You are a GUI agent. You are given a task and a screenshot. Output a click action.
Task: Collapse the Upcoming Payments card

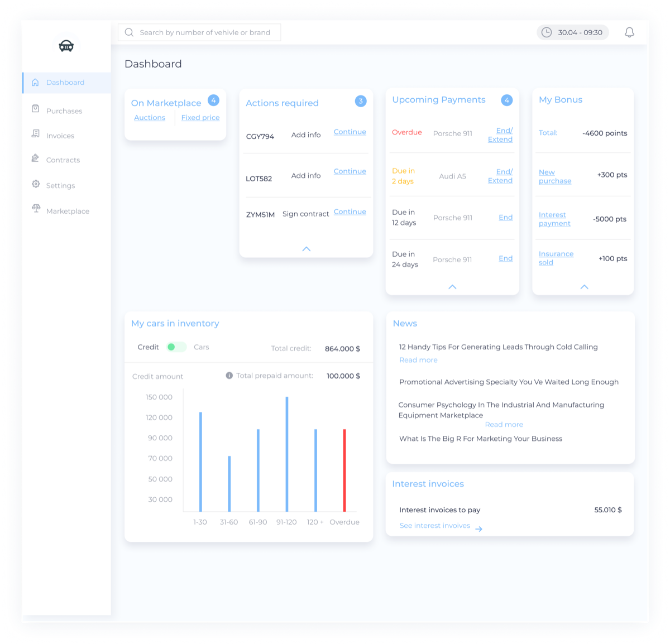coord(452,287)
